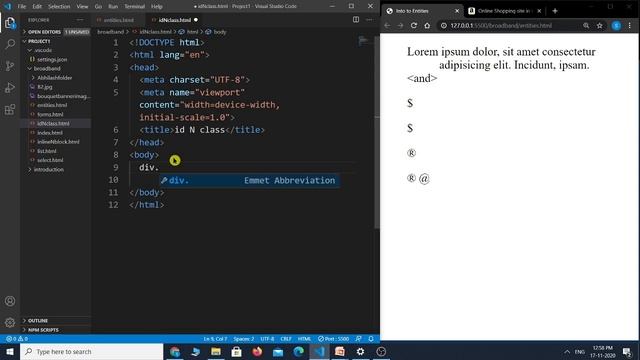
Task: Switch to the Online Shopping site browser tab
Action: [x=504, y=11]
